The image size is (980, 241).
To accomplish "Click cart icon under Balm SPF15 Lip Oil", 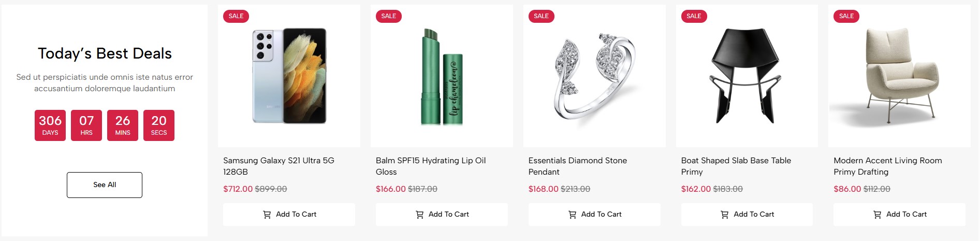I will 420,215.
